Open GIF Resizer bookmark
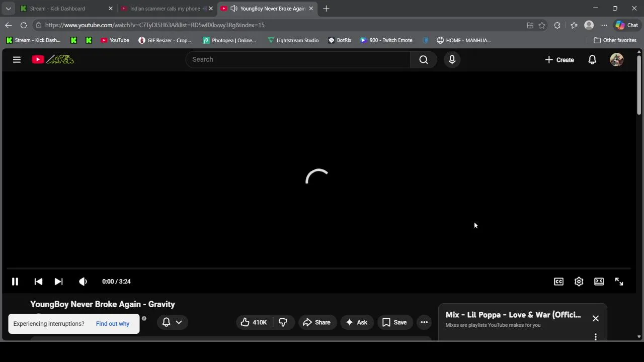The height and width of the screenshot is (362, 644). point(165,40)
